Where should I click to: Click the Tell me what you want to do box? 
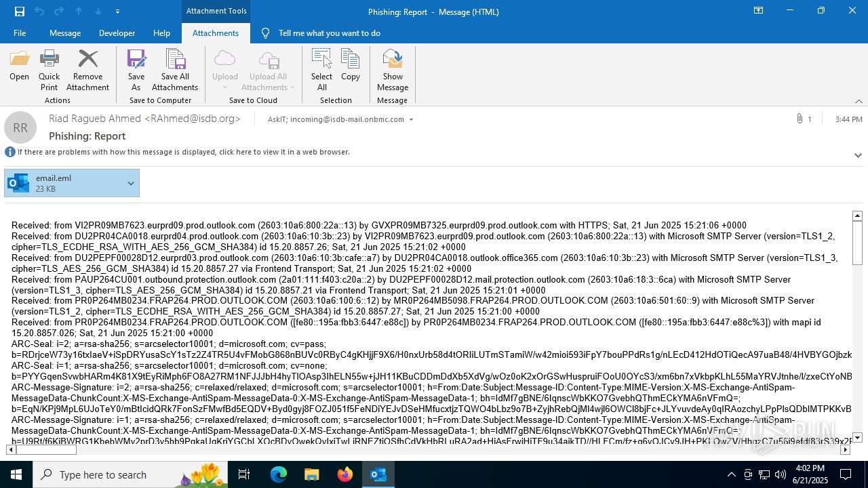330,33
